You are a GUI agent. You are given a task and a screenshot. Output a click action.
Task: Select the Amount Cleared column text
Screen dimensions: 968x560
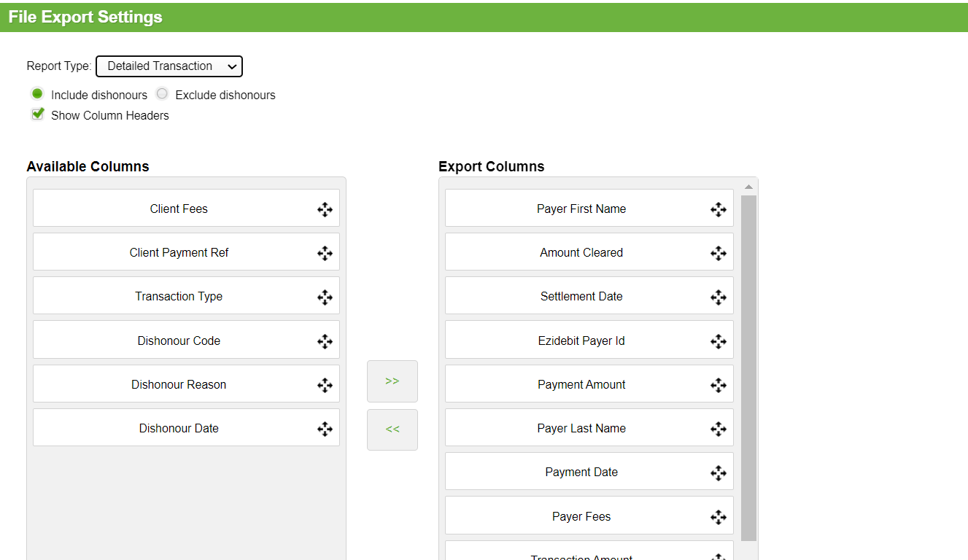(581, 253)
